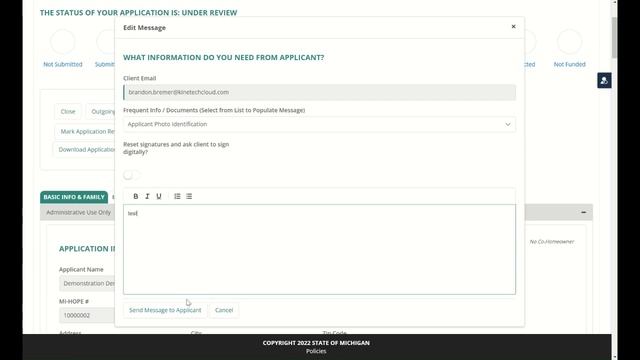
Task: Click the No Co-Homeowner text
Action: point(551,242)
